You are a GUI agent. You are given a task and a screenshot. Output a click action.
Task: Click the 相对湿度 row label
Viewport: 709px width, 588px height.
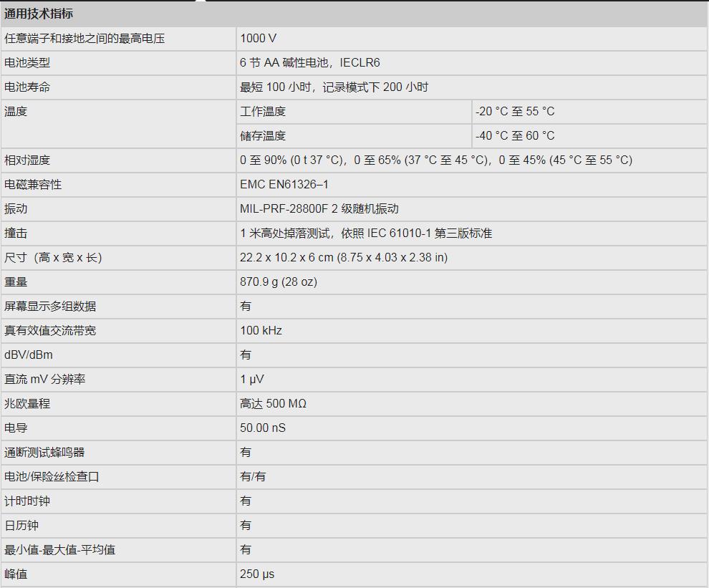(x=27, y=160)
